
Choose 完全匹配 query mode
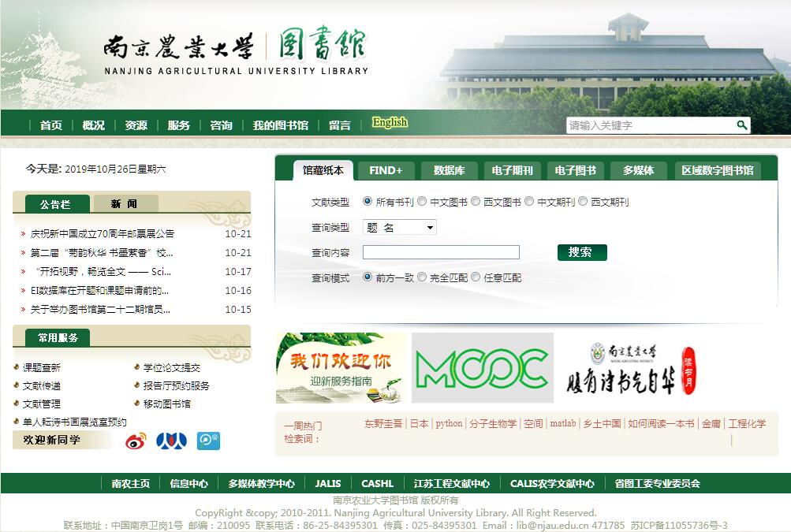click(423, 277)
